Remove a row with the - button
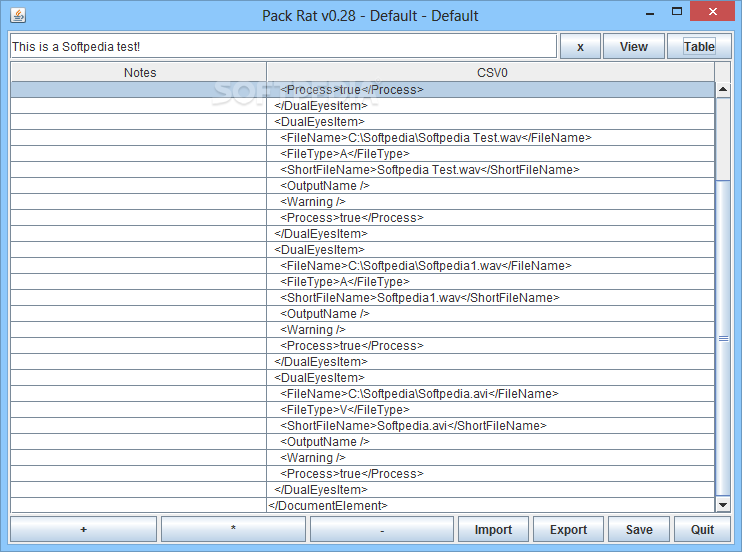The height and width of the screenshot is (552, 742). (x=382, y=529)
